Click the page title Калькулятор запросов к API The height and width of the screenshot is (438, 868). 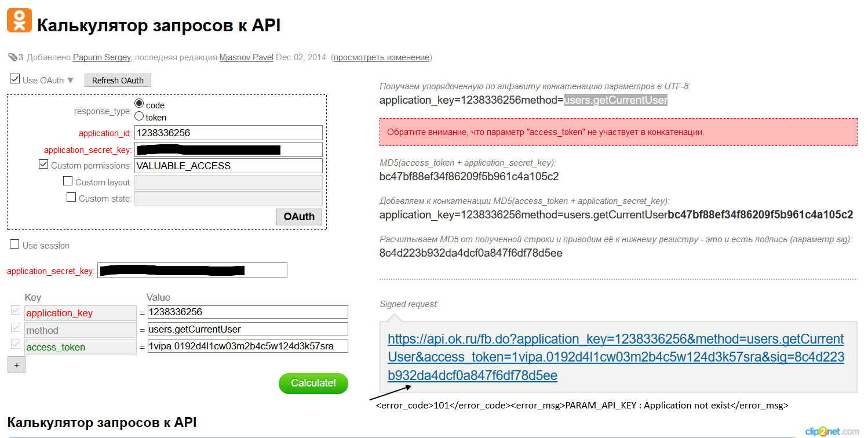[159, 25]
